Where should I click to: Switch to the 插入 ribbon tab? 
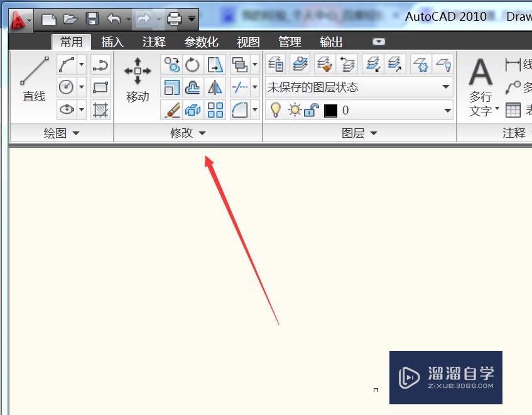(112, 41)
